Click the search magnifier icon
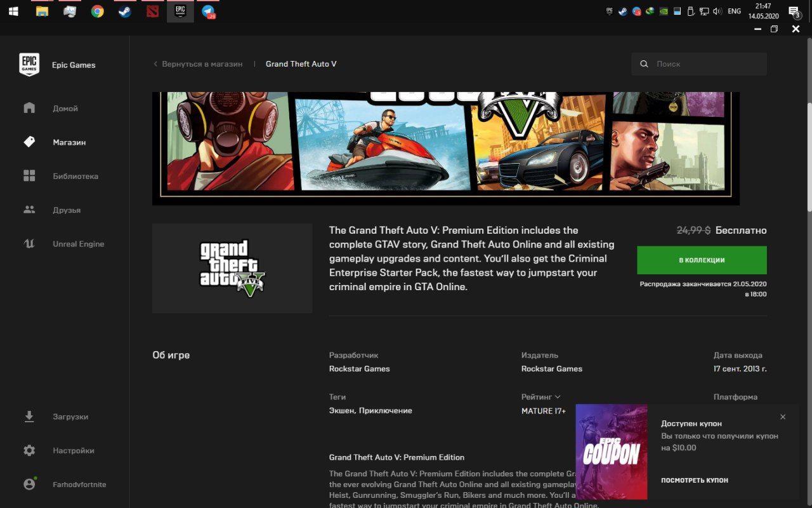 (644, 64)
